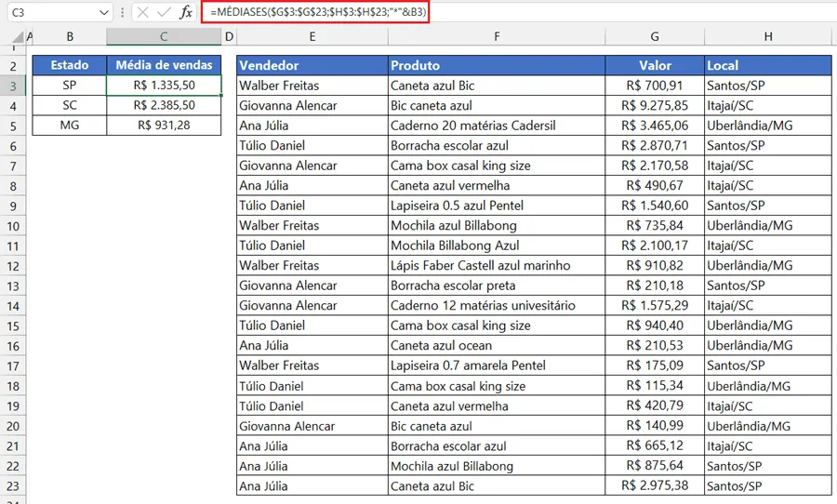Select row 10 header
Screen dimensions: 837x504
pos(13,226)
